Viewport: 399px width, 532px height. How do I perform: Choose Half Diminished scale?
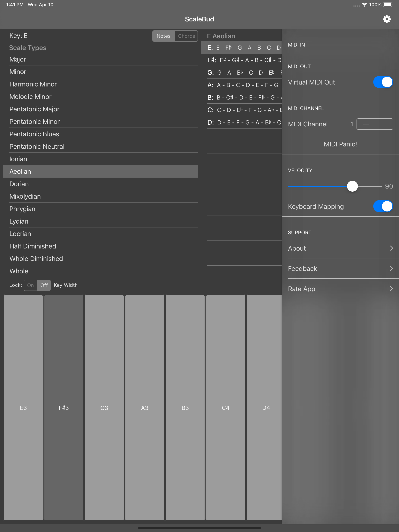coord(100,246)
